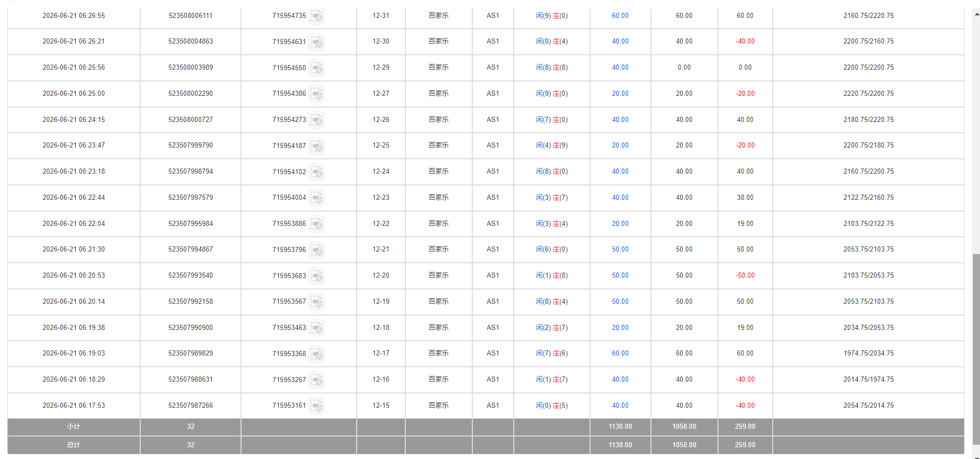Image resolution: width=980 pixels, height=459 pixels.
Task: Click the round number 12-21
Action: point(381,249)
